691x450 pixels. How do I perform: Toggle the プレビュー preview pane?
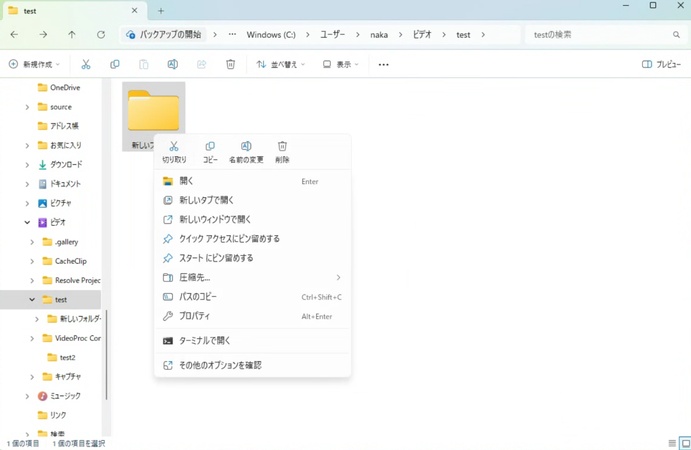(661, 65)
